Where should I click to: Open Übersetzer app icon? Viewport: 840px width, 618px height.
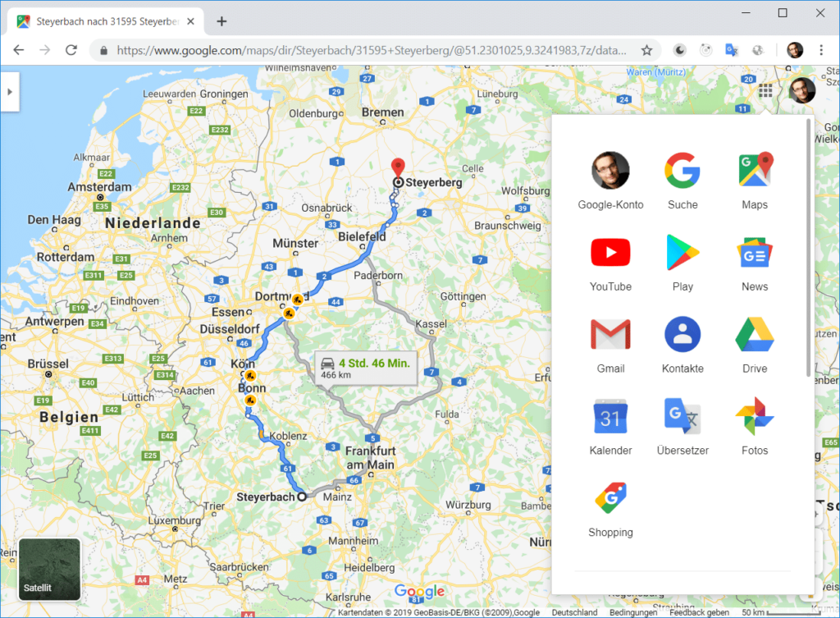[x=682, y=427]
